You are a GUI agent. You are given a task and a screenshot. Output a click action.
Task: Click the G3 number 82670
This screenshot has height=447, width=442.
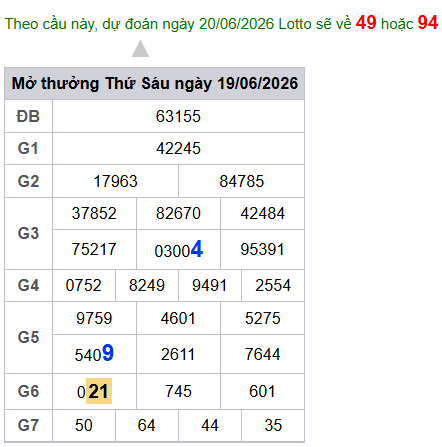178,213
